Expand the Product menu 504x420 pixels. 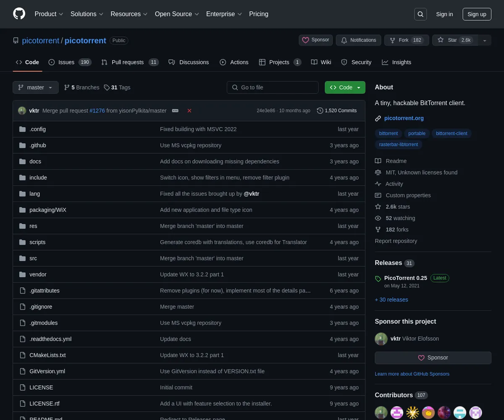tap(49, 14)
